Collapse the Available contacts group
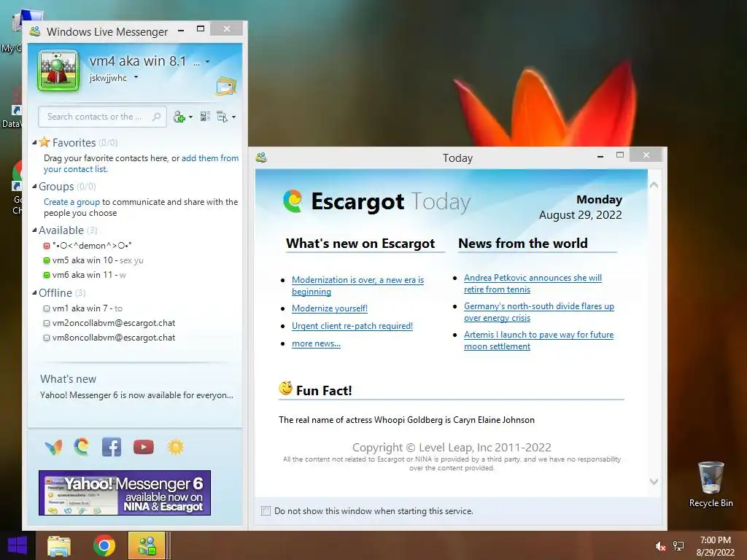 tap(34, 230)
